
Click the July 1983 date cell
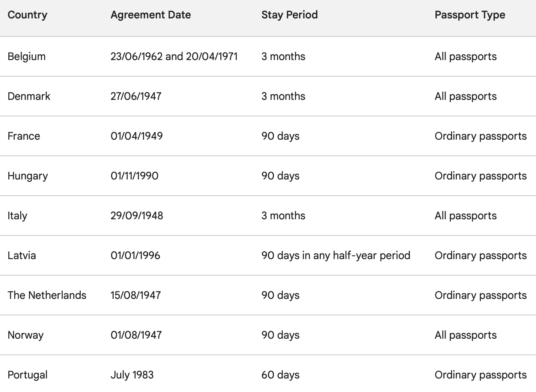132,375
